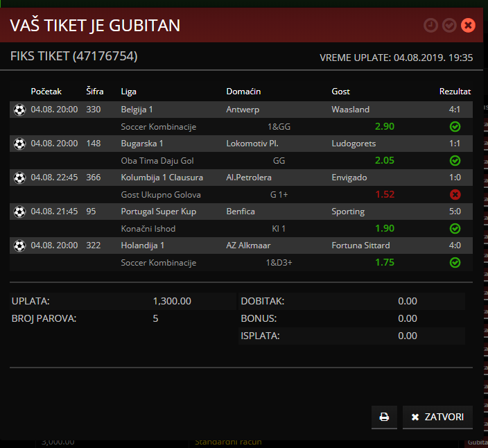
Task: Click the FIKS TIKET number heading
Action: (74, 56)
